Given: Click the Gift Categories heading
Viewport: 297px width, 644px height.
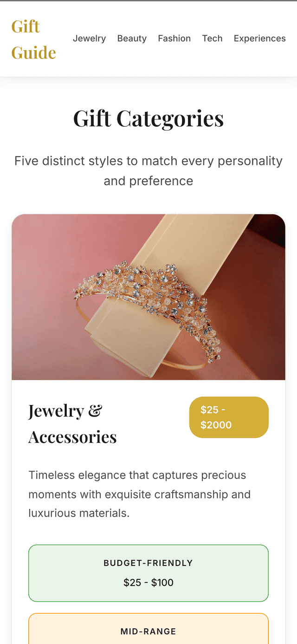Looking at the screenshot, I should [x=148, y=118].
